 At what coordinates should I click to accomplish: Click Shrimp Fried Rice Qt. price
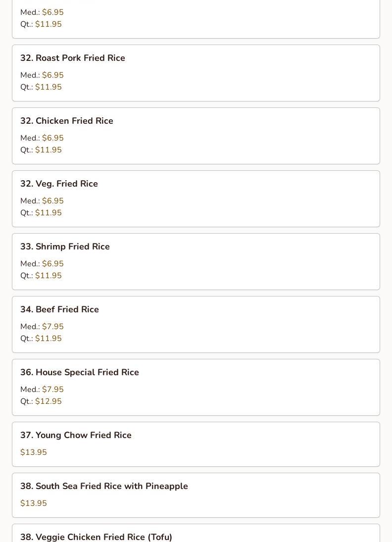[49, 276]
